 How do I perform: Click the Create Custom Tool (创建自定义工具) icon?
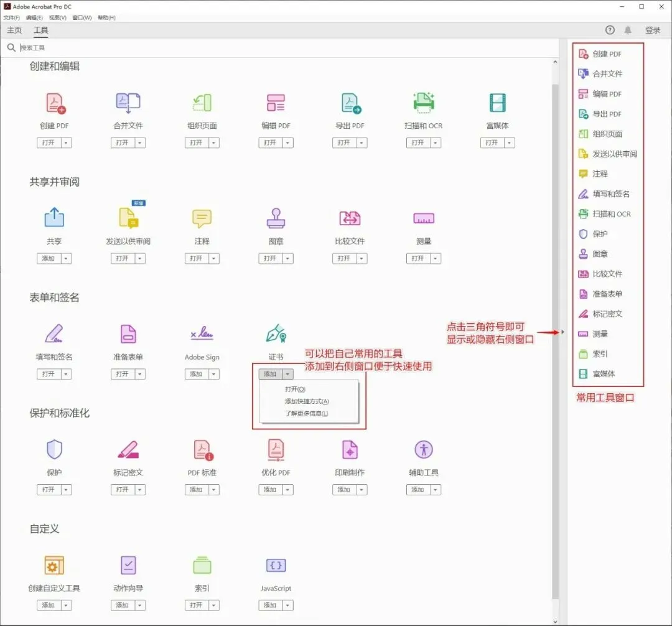(54, 565)
